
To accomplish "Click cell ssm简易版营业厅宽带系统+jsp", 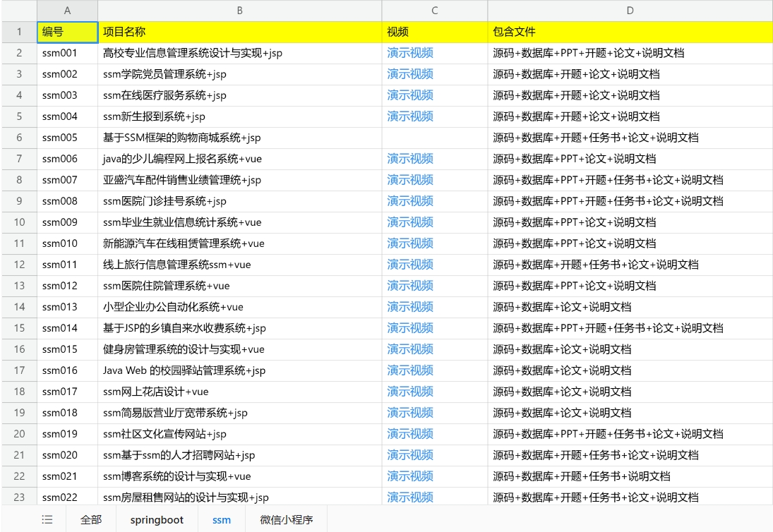I will [239, 413].
